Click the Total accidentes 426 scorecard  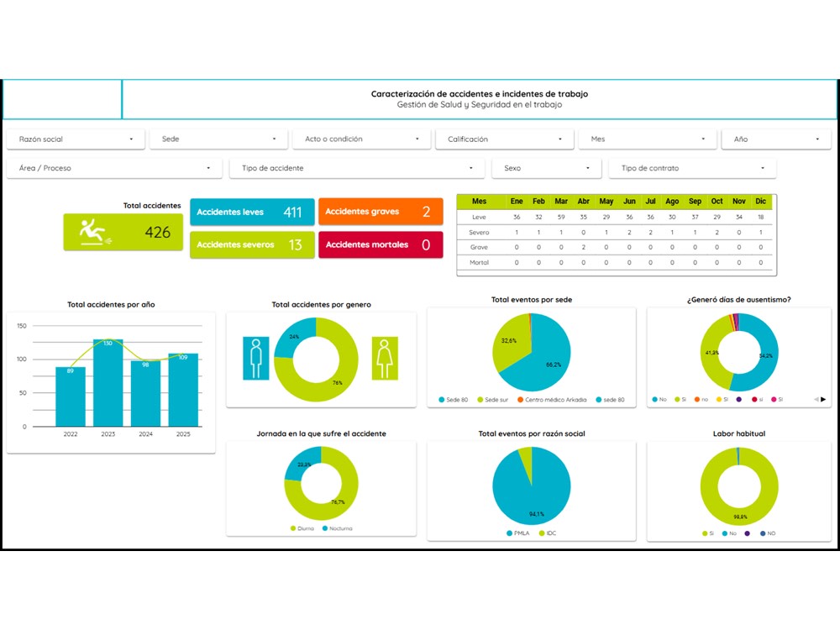[x=123, y=233]
